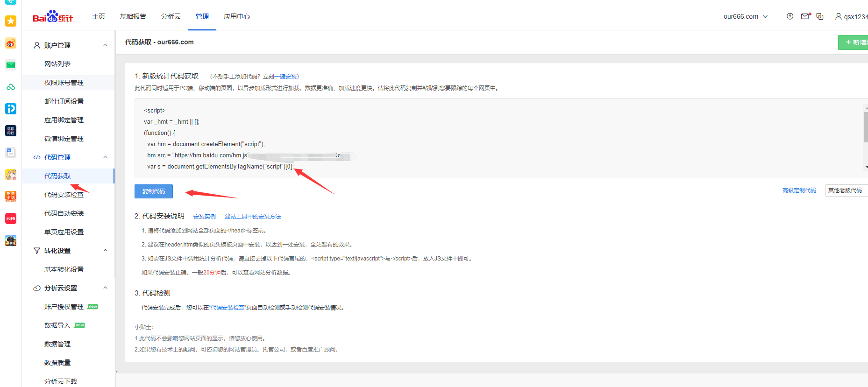Click the 代码管理 code brackets icon
The width and height of the screenshot is (868, 387).
point(37,157)
